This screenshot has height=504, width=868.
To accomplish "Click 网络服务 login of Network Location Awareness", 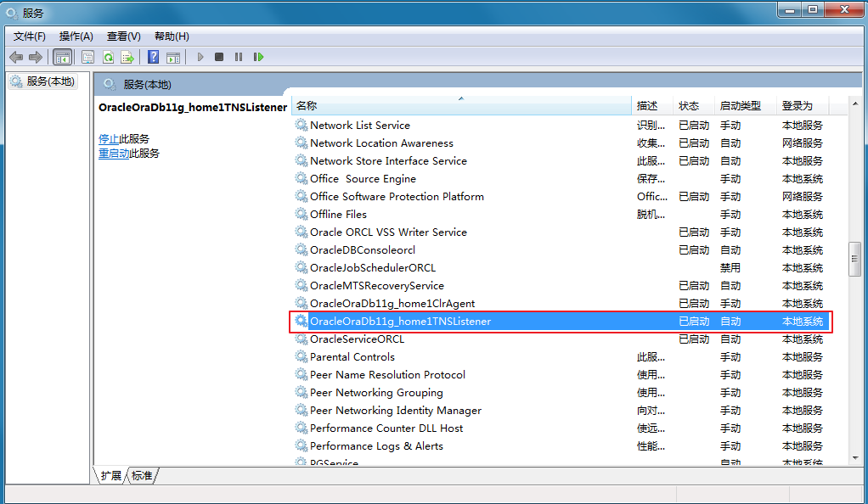I will point(802,143).
